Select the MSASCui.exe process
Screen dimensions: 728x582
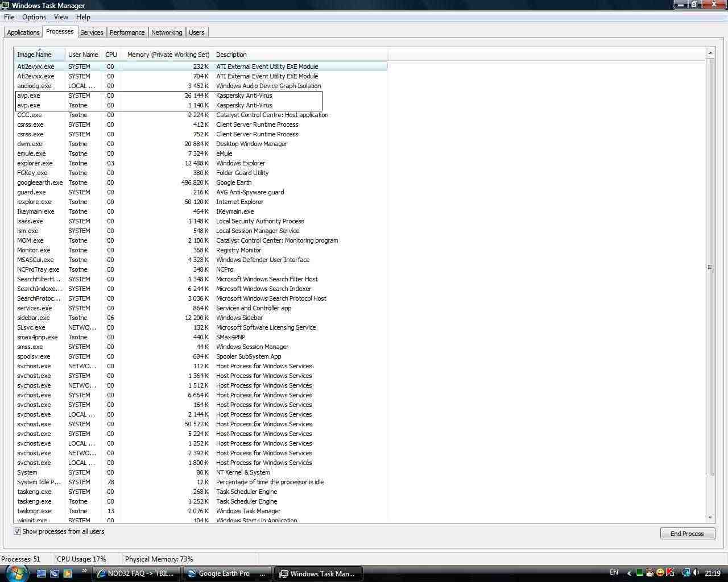point(201,260)
